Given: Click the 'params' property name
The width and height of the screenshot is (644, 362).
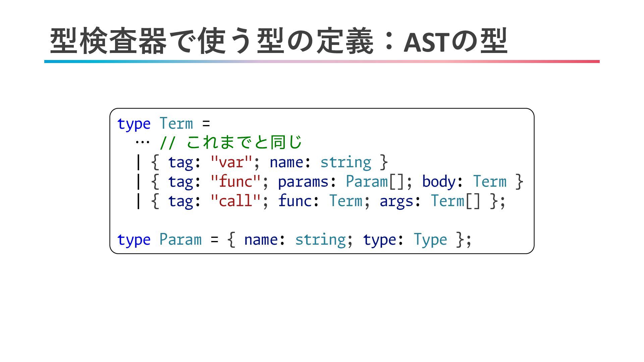Looking at the screenshot, I should click(303, 182).
